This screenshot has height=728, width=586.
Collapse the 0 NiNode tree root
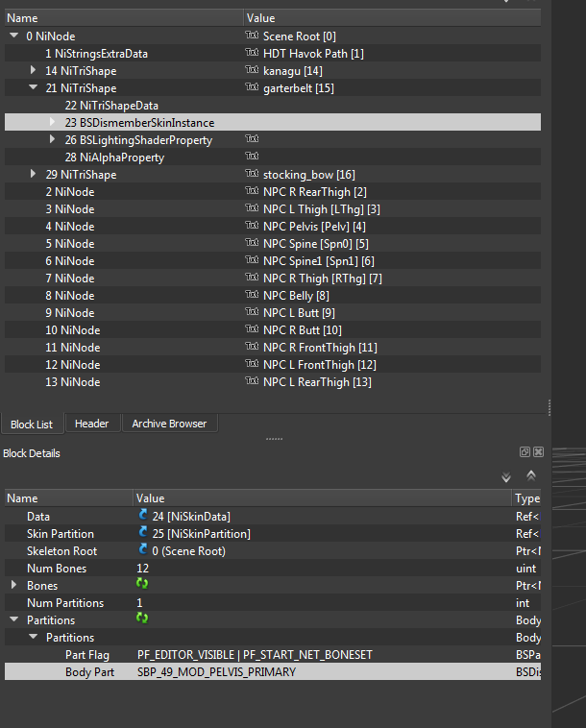(14, 36)
